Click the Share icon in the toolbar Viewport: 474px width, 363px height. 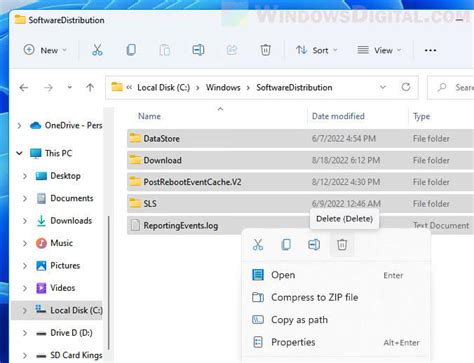click(232, 50)
